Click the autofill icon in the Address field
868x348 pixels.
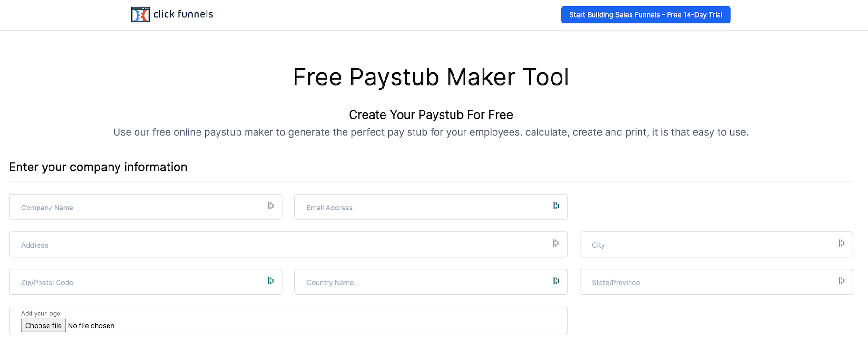(556, 243)
